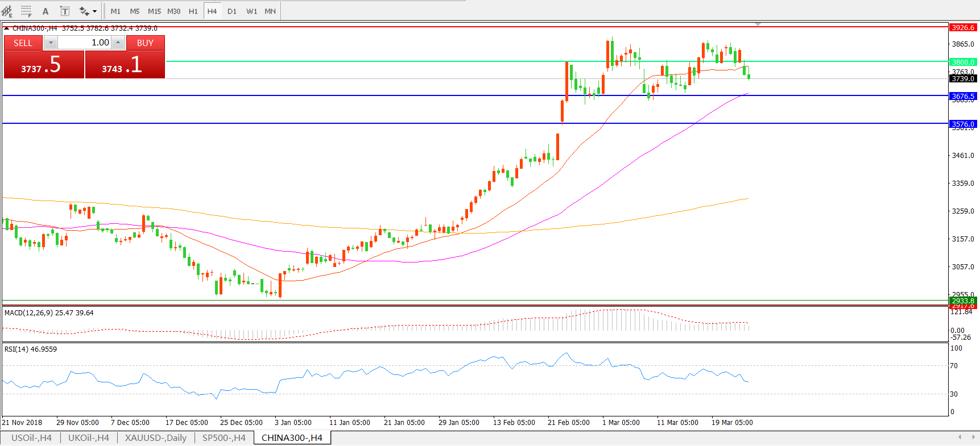Select the Text Label tool
Screen dimensions: 980x446
65,11
